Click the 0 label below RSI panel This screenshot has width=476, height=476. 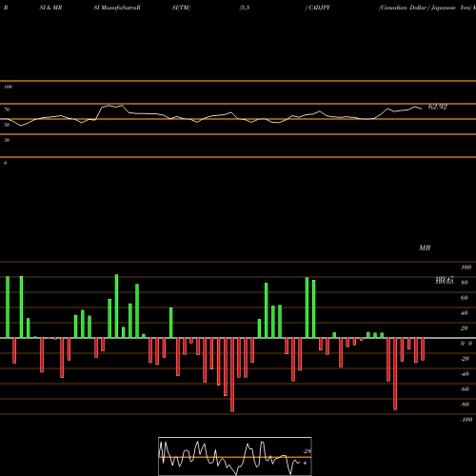tap(5, 163)
